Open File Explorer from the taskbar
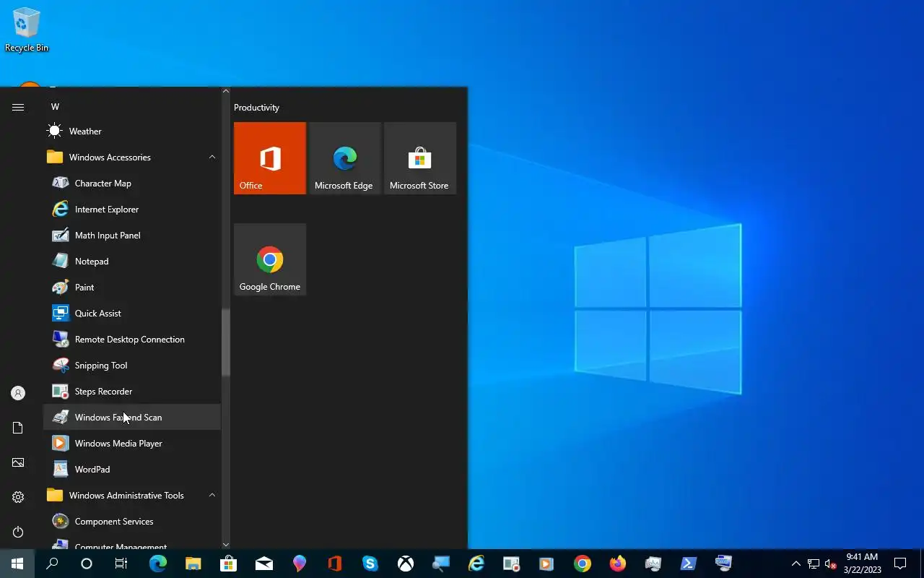 [193, 564]
